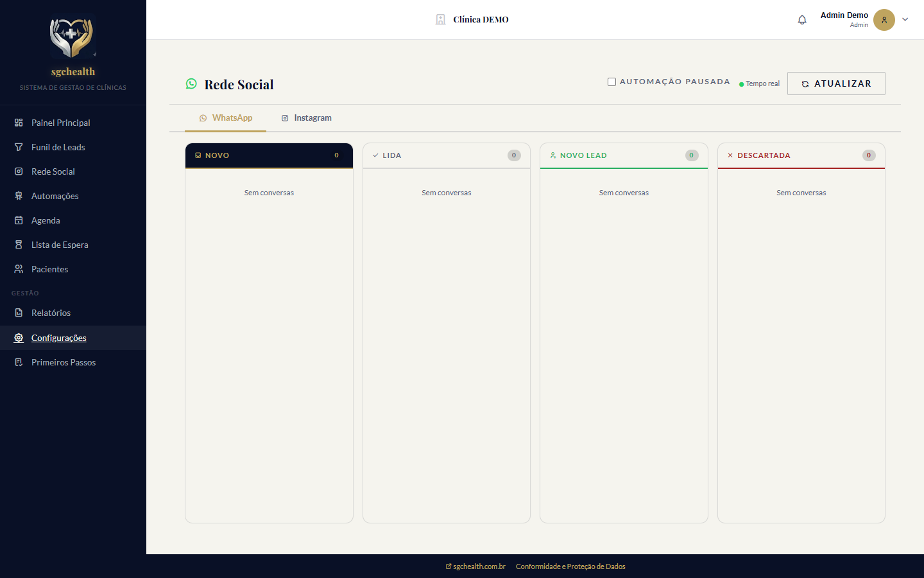Click the Automações robot icon
This screenshot has height=578, width=924.
[19, 196]
